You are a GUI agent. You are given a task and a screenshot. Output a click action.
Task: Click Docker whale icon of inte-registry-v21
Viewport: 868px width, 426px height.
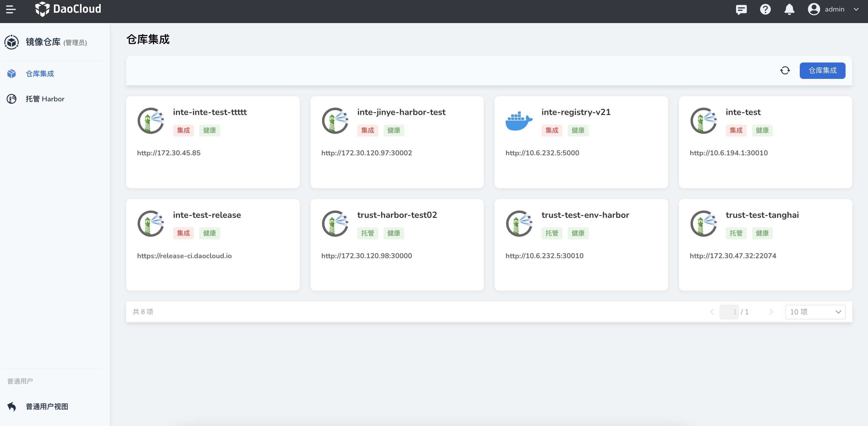pos(519,121)
